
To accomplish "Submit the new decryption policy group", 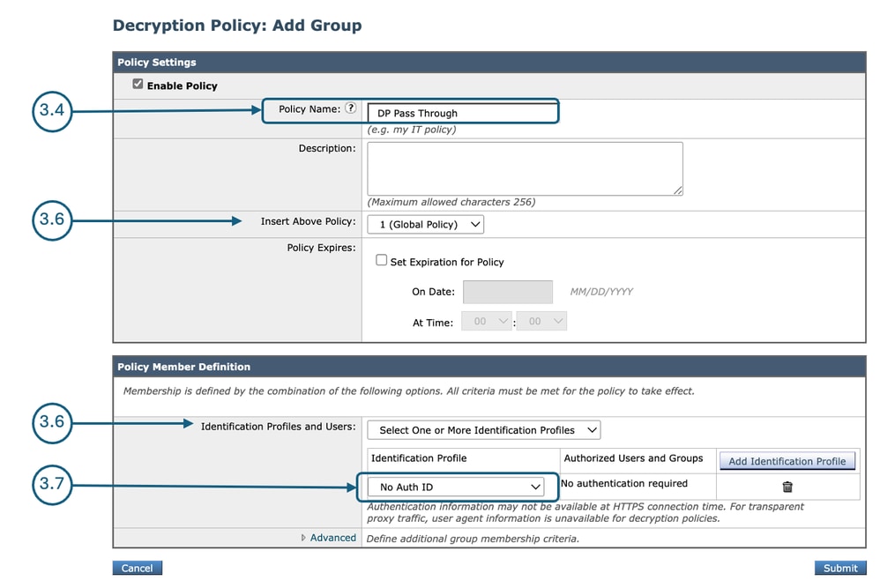I will (839, 568).
